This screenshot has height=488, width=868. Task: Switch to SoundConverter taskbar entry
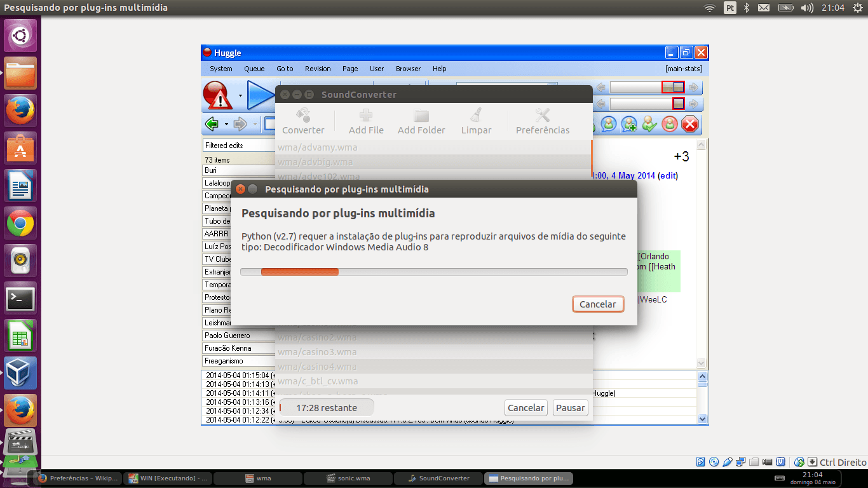(437, 478)
